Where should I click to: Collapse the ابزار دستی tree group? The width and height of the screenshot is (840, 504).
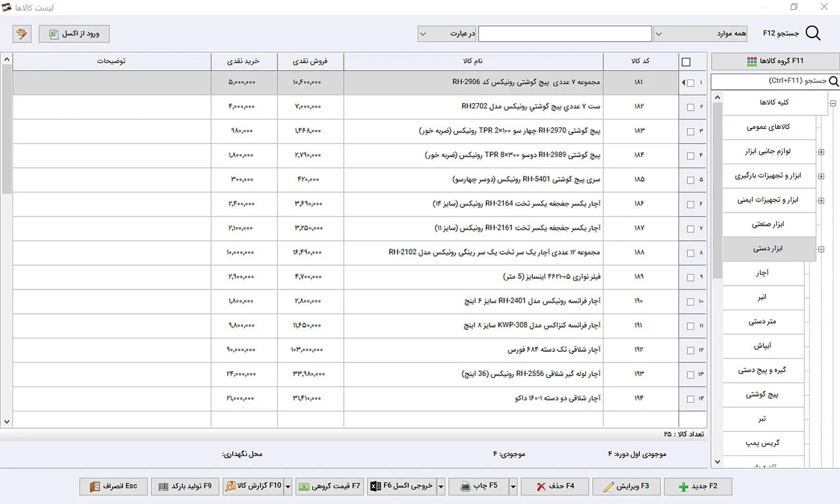click(821, 249)
